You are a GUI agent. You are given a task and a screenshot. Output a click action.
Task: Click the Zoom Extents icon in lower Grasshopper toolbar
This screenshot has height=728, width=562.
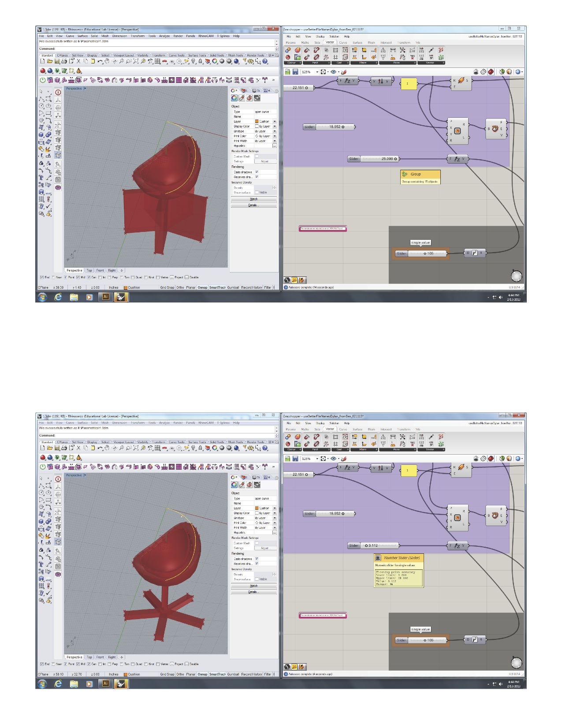coord(323,459)
